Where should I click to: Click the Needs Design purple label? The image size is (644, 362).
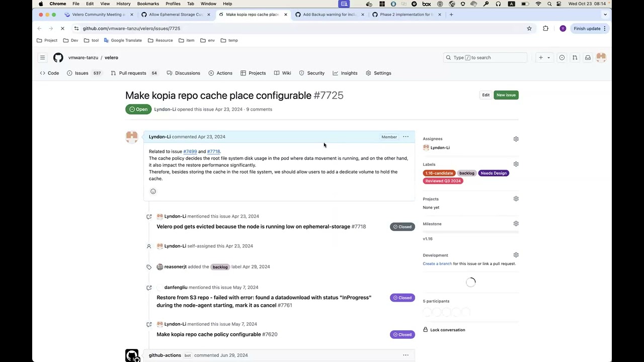click(x=494, y=173)
